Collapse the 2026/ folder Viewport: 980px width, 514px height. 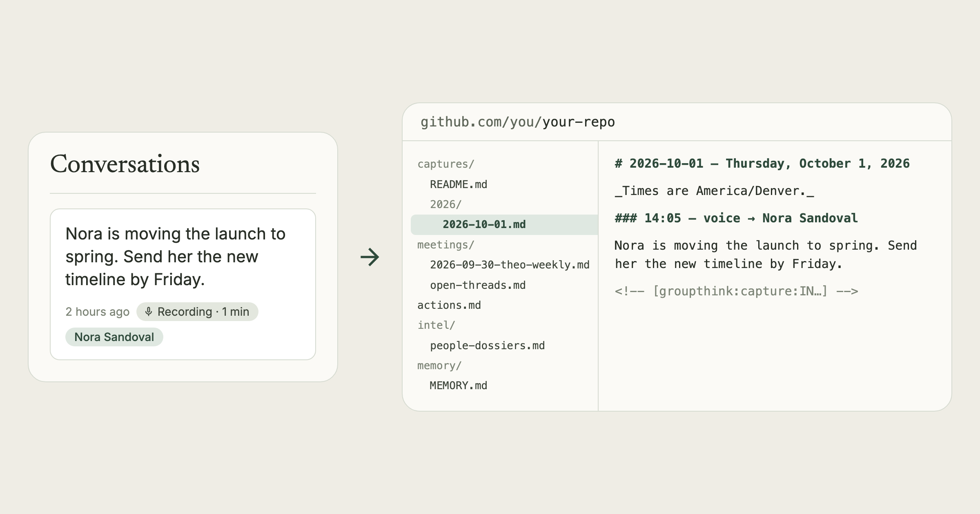[445, 204]
